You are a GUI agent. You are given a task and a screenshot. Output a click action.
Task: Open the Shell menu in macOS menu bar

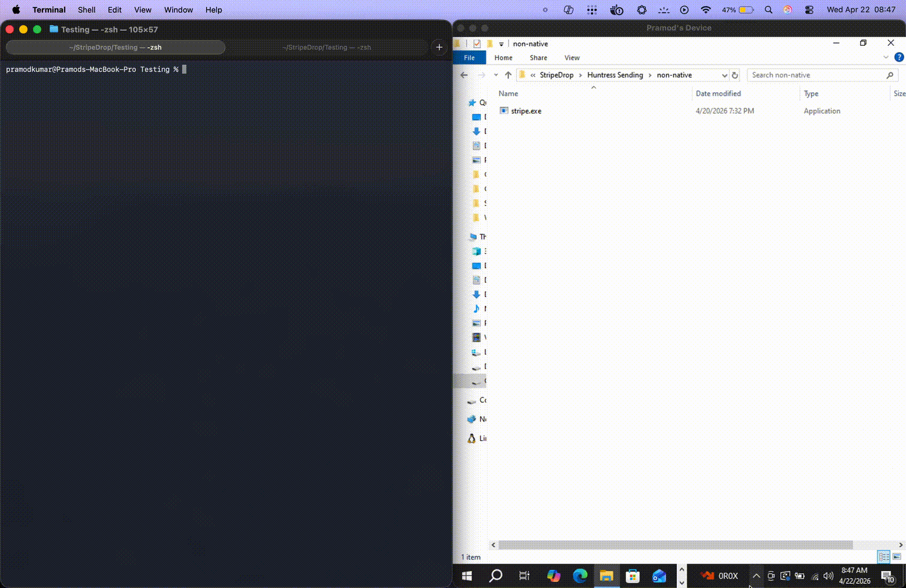click(87, 10)
